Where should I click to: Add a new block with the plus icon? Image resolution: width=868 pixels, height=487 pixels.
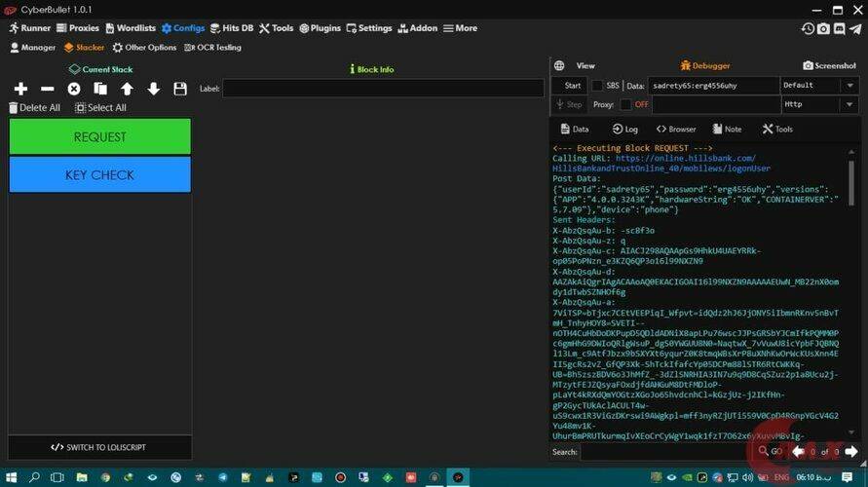[20, 89]
